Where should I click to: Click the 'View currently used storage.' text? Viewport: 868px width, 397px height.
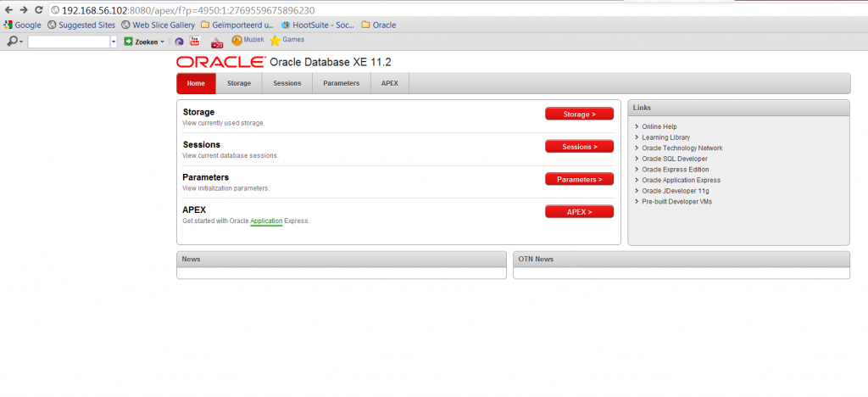point(224,123)
